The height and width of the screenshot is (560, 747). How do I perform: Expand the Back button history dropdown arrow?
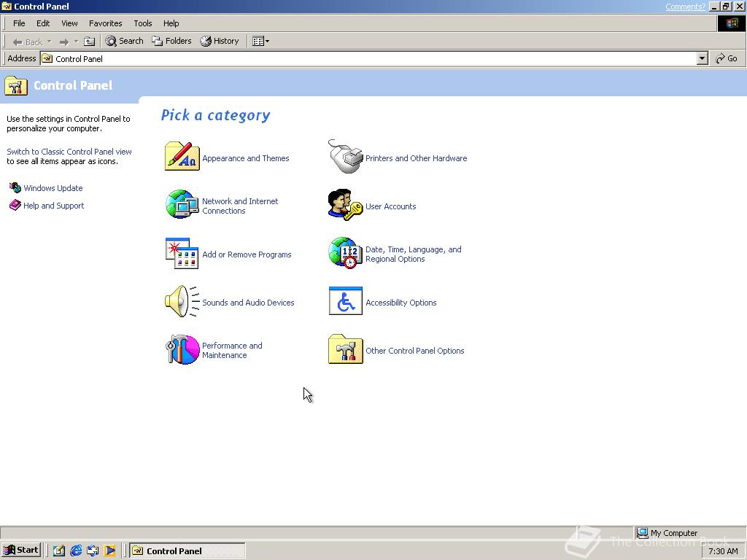(x=49, y=42)
